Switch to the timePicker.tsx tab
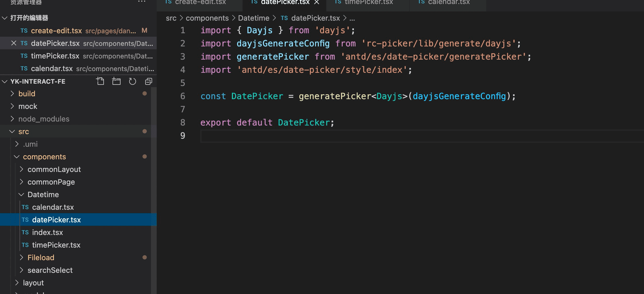This screenshot has width=644, height=294. (x=368, y=2)
